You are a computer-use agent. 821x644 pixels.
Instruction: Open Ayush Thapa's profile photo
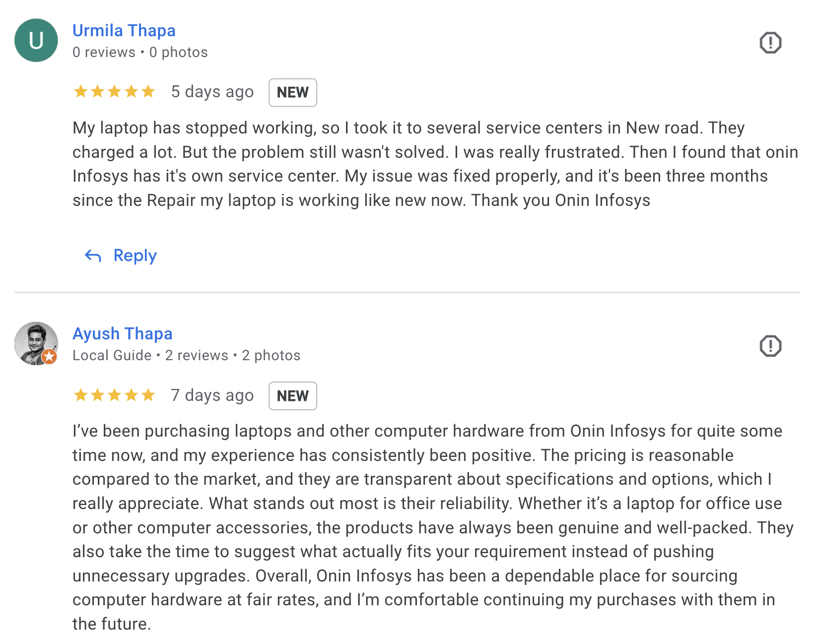click(34, 341)
